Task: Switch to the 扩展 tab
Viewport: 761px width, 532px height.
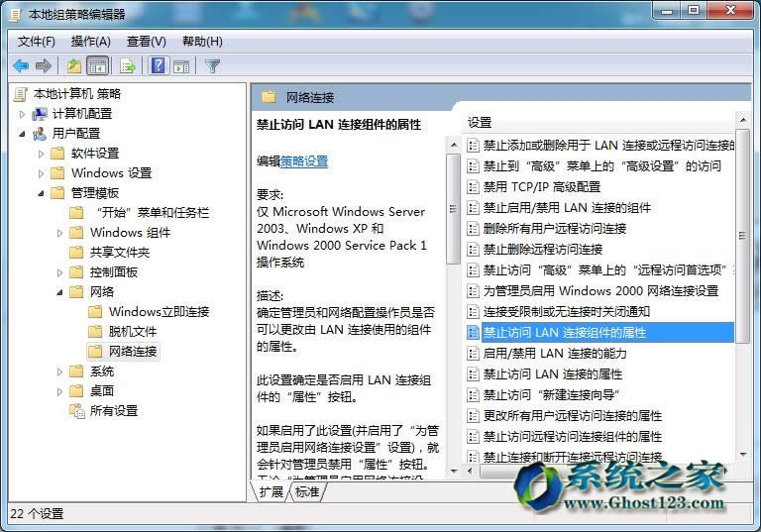Action: 272,491
